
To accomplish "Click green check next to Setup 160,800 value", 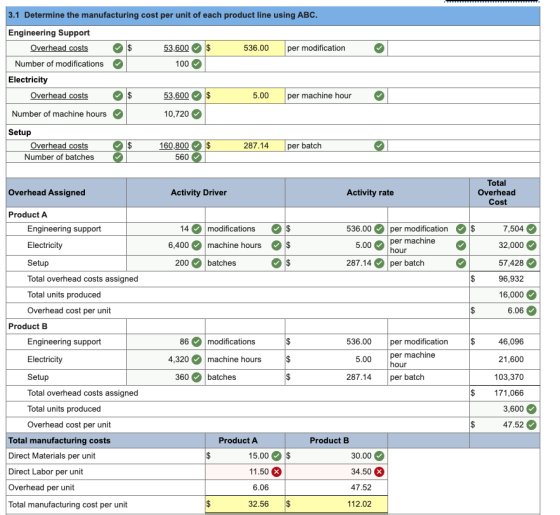I will tap(197, 146).
